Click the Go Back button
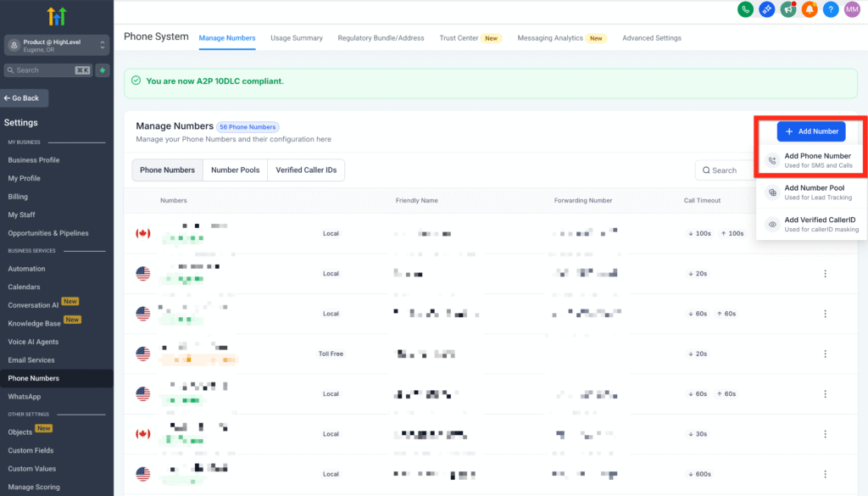 point(25,98)
